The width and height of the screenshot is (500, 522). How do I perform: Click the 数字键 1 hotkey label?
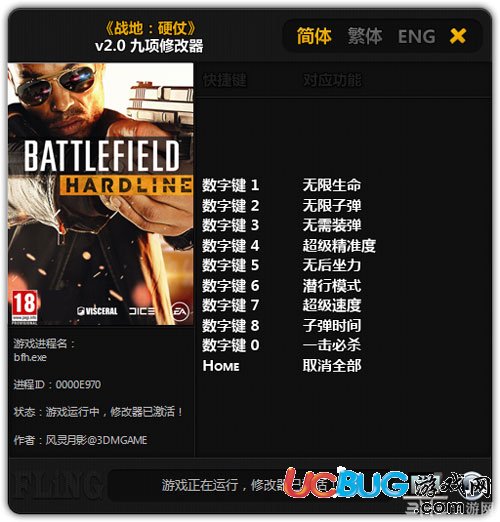[231, 185]
